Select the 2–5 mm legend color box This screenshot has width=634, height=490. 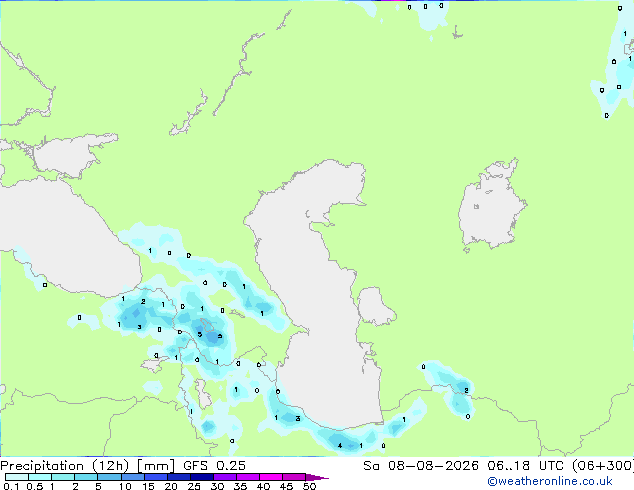pos(86,477)
